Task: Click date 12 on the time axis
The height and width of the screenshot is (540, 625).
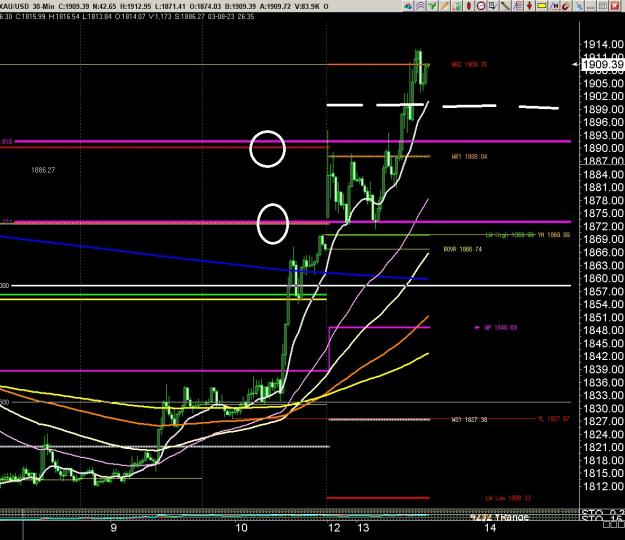Action: [x=334, y=528]
